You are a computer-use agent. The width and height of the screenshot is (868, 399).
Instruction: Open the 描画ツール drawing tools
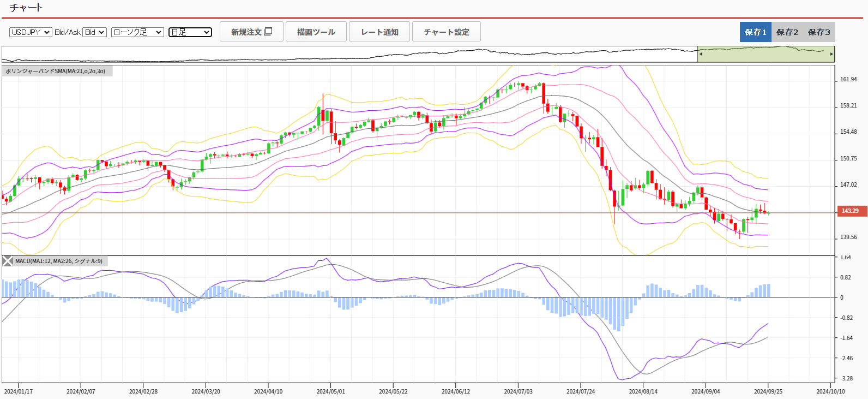click(316, 32)
